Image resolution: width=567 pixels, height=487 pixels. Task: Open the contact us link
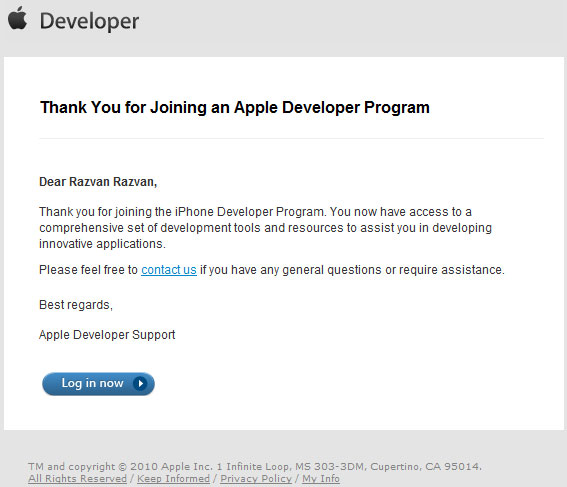click(169, 270)
